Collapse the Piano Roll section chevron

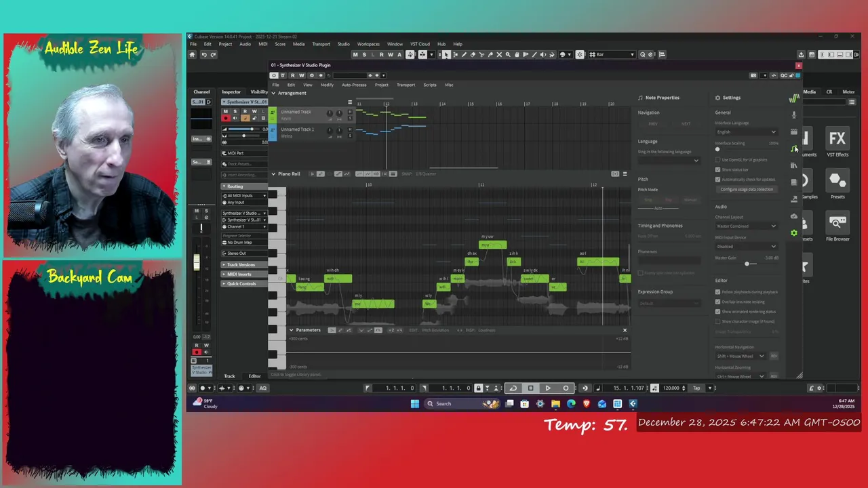click(273, 174)
